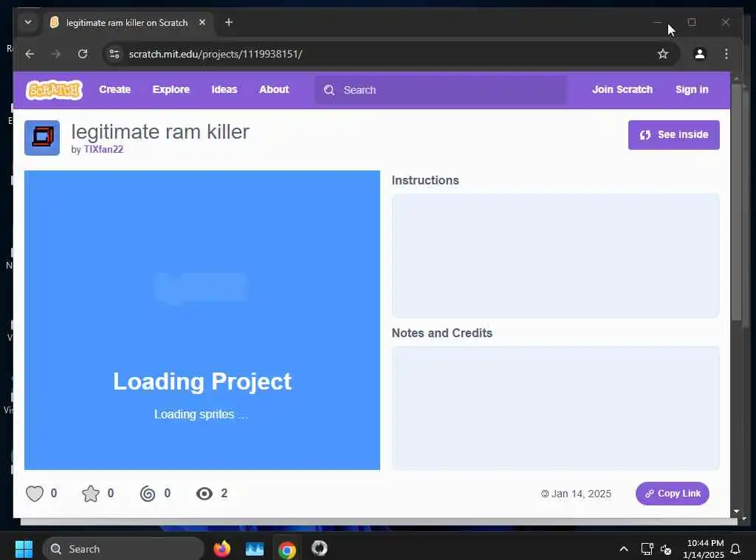Open site information icon in address bar

(114, 54)
